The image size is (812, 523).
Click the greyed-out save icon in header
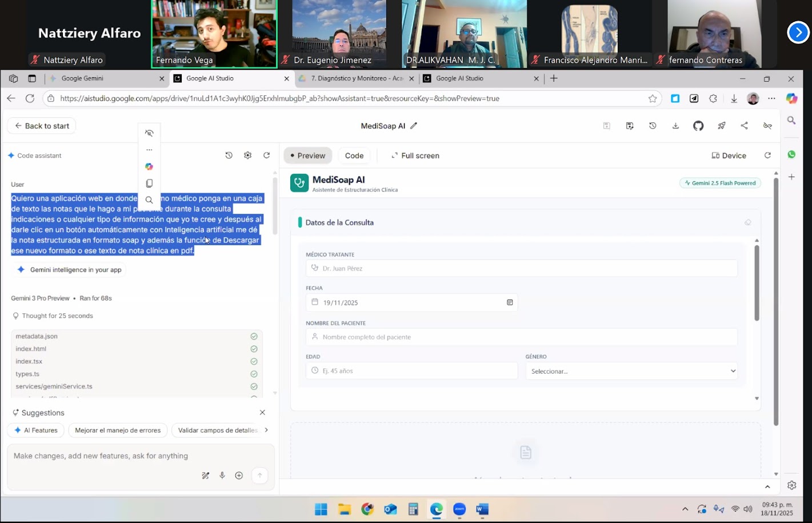point(606,126)
